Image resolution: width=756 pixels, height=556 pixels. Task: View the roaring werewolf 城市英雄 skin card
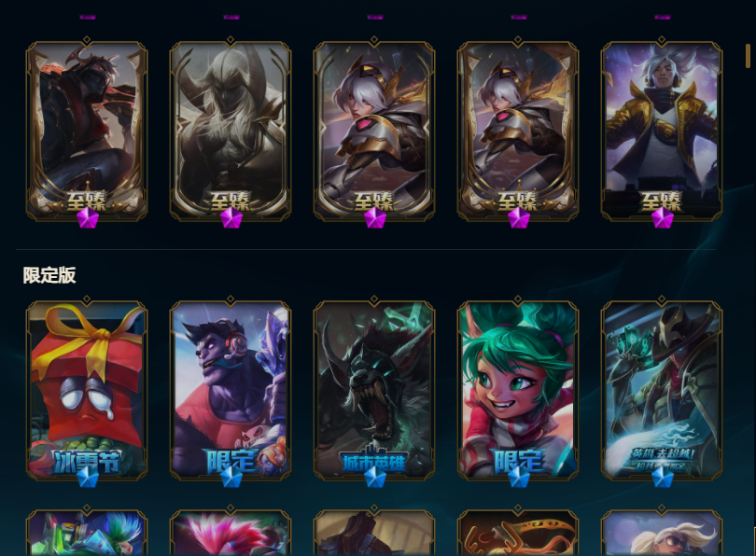point(374,390)
